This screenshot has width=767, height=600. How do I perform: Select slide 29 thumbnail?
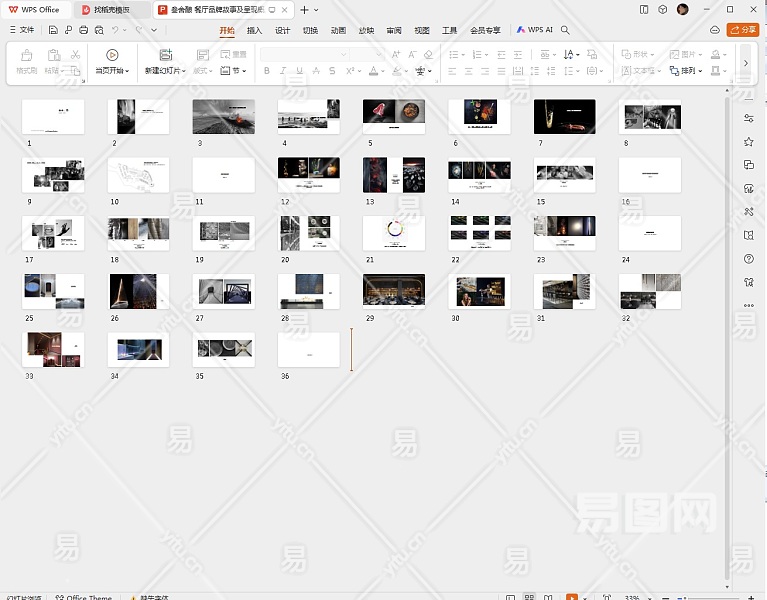point(394,291)
